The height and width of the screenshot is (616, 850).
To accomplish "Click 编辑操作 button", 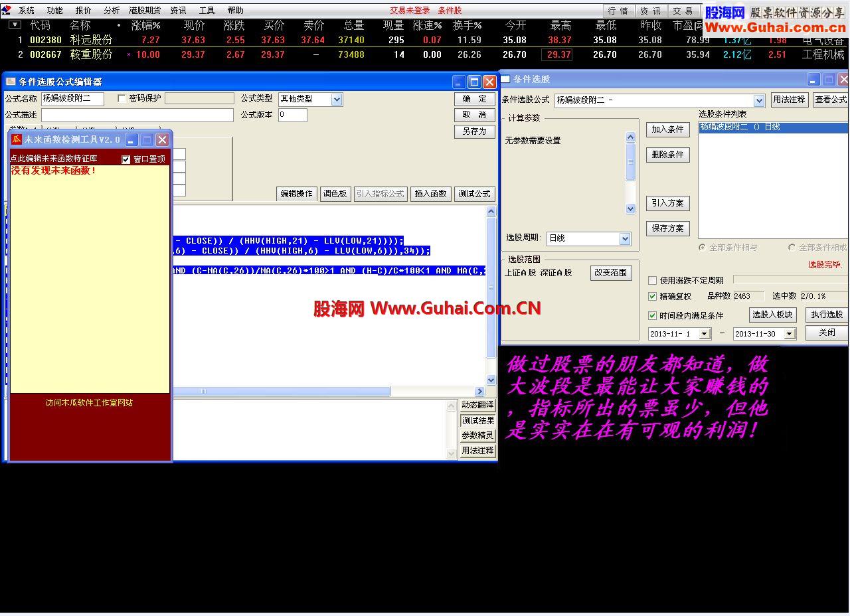I will coord(296,194).
